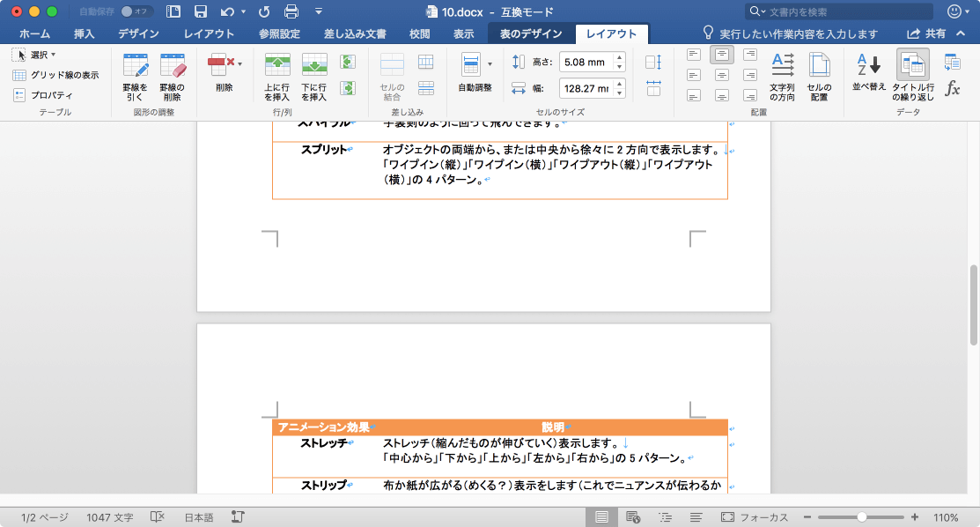This screenshot has height=527, width=980.
Task: Click the spell check icon in status bar
Action: 158,517
